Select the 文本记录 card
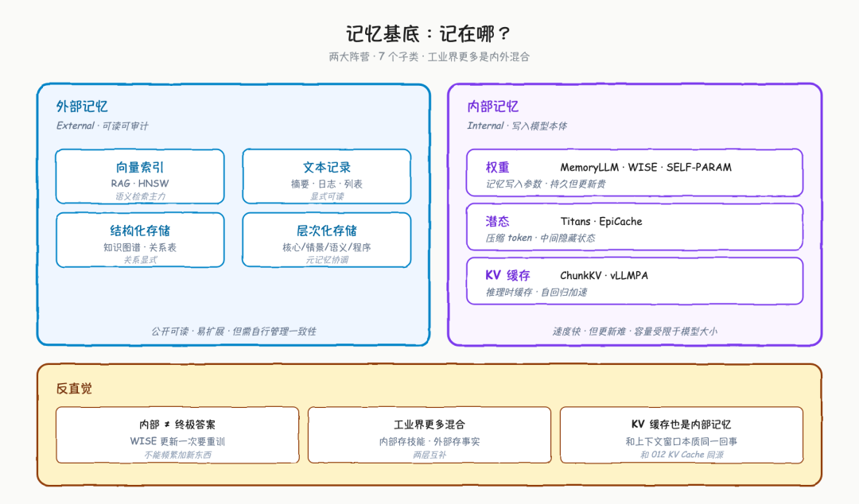Screen dimensions: 859x504 327,176
